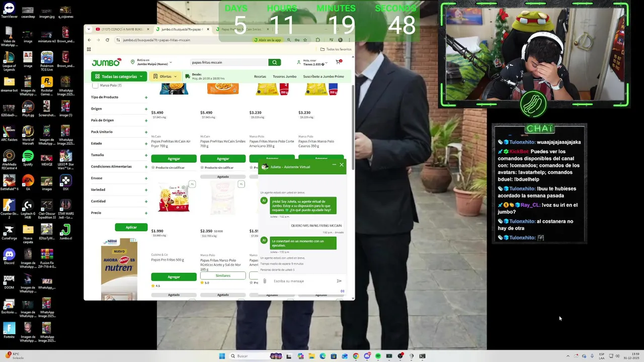The image size is (644, 362).
Task: Click Similares for Marco Polo Rústicas
Action: [223, 276]
